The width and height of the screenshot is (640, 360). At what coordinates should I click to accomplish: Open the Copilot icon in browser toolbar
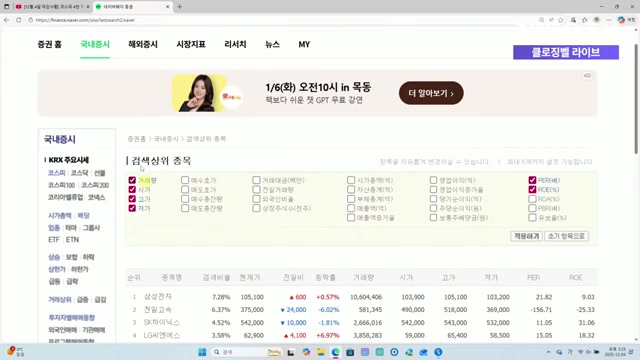[621, 20]
